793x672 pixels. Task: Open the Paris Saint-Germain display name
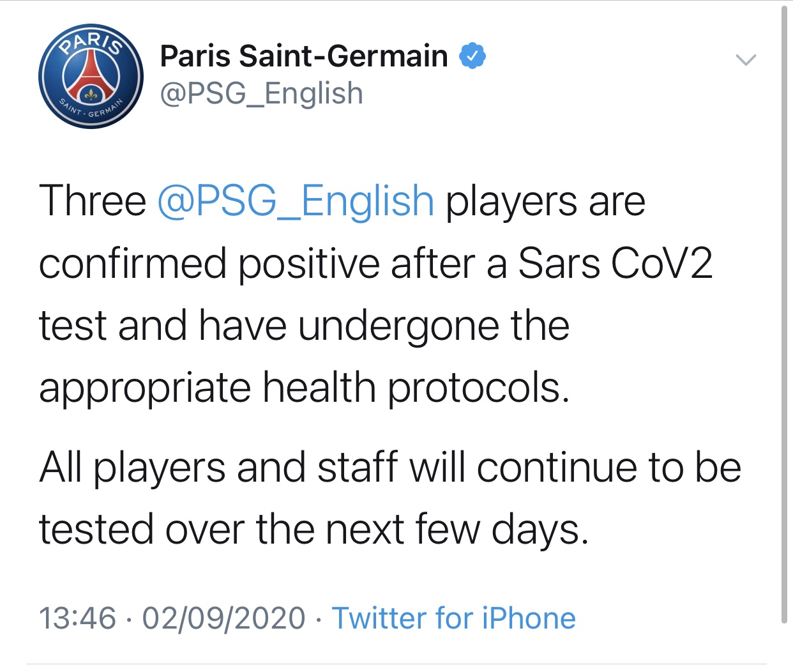[304, 56]
